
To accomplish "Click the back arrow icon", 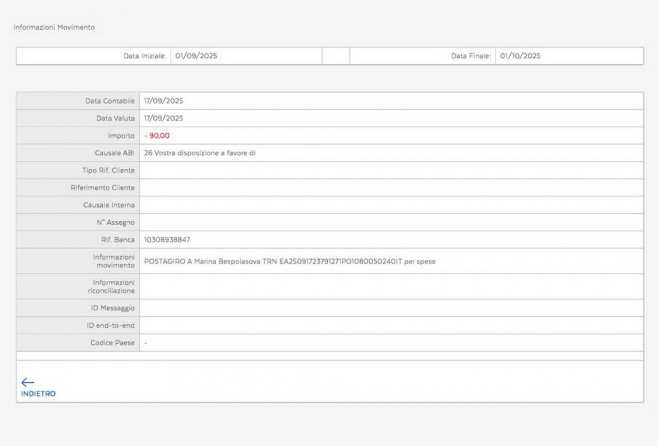I will [x=27, y=381].
